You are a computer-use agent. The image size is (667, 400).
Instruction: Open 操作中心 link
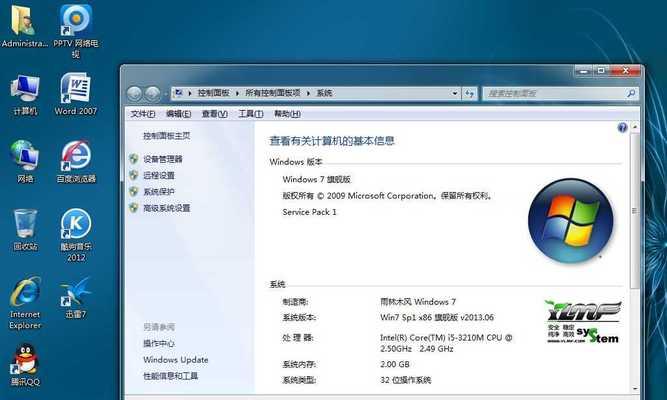click(159, 343)
